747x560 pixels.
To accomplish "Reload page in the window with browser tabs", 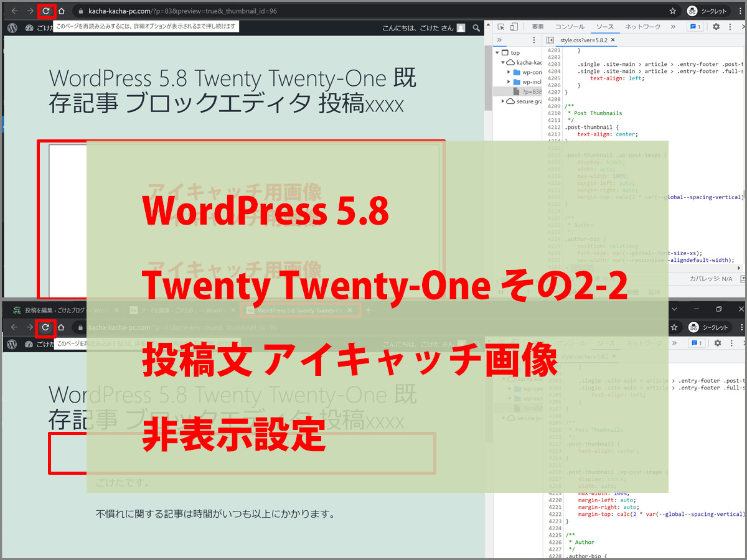I will (x=46, y=327).
